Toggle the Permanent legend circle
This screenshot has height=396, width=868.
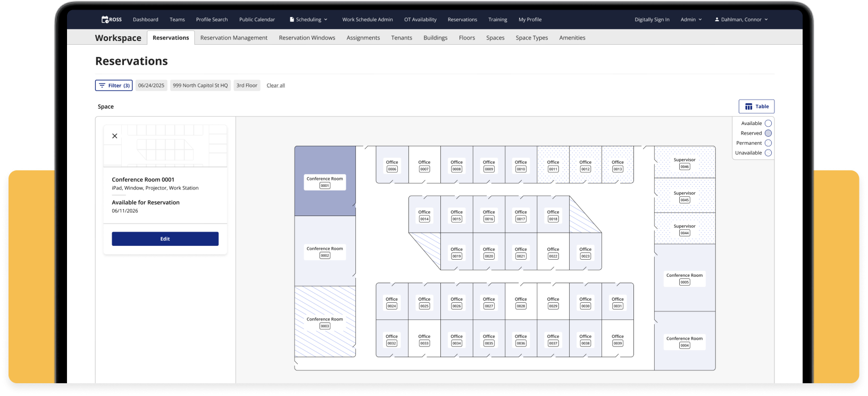coord(768,143)
